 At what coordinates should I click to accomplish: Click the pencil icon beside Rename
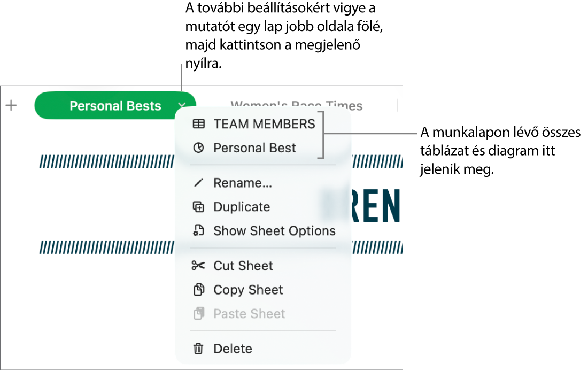coord(198,183)
